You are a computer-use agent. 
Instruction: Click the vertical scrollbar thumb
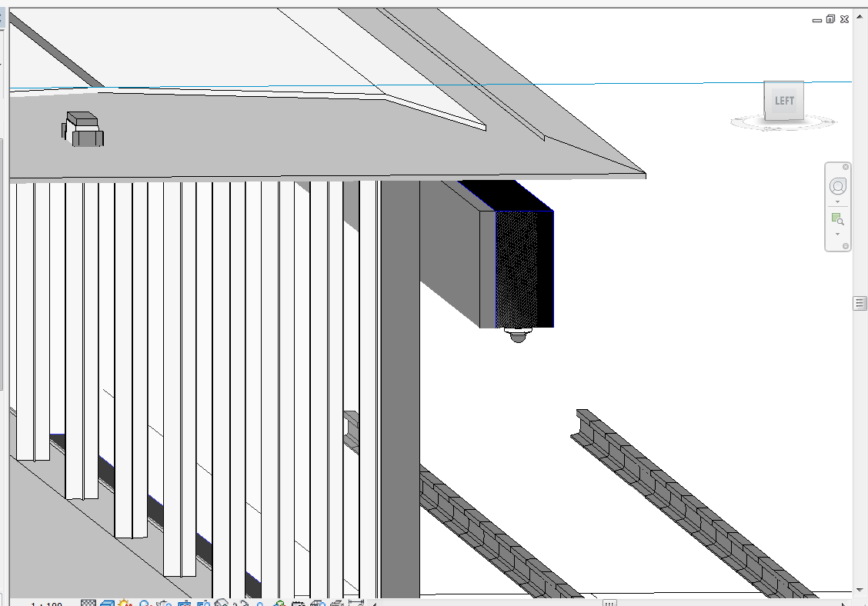860,304
